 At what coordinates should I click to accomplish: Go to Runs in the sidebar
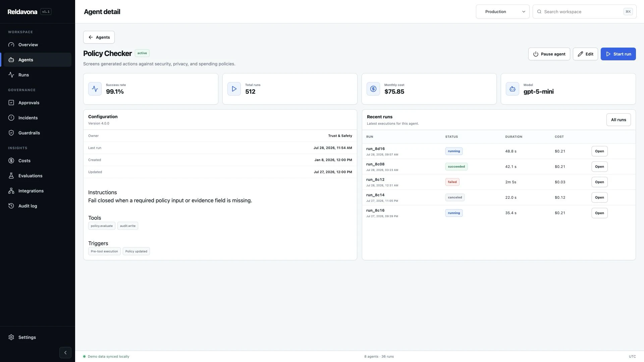click(x=38, y=75)
